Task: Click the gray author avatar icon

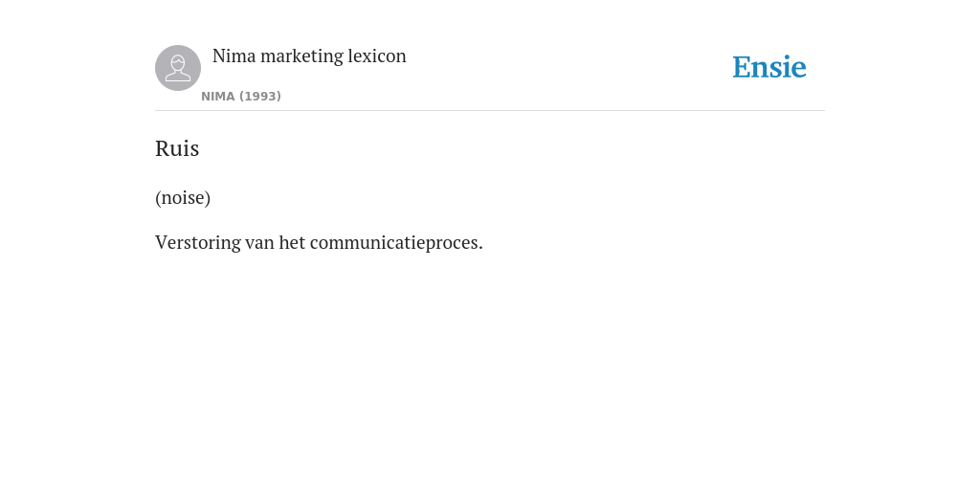Action: coord(178,68)
